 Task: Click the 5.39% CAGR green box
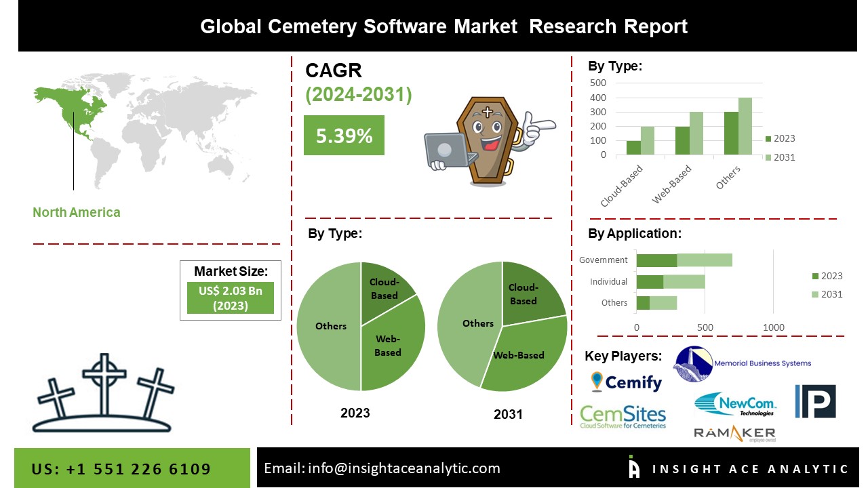344,136
